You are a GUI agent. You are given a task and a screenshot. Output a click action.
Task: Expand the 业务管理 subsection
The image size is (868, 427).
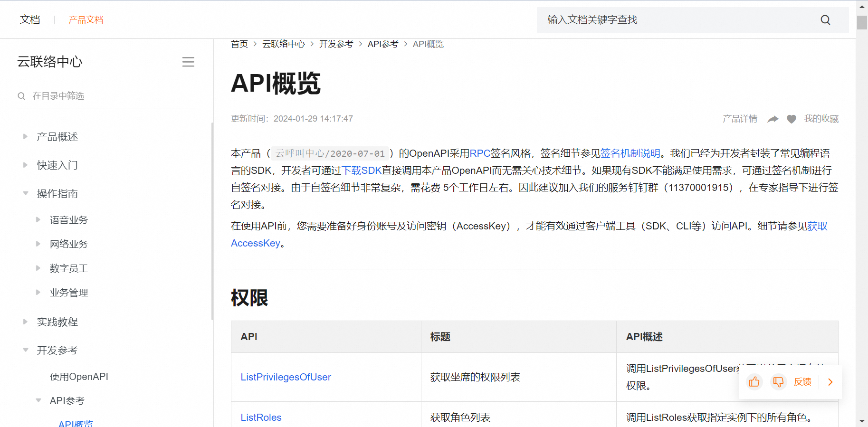38,292
